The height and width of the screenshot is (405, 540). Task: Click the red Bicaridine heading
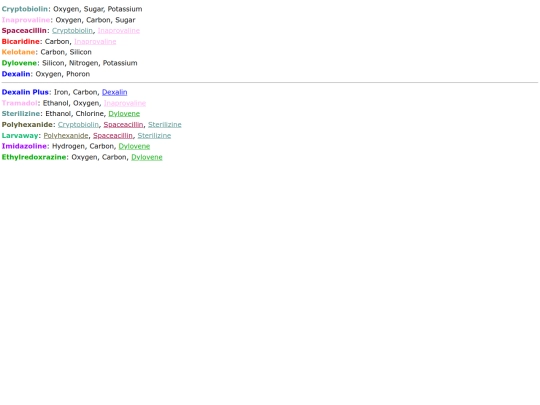[21, 42]
